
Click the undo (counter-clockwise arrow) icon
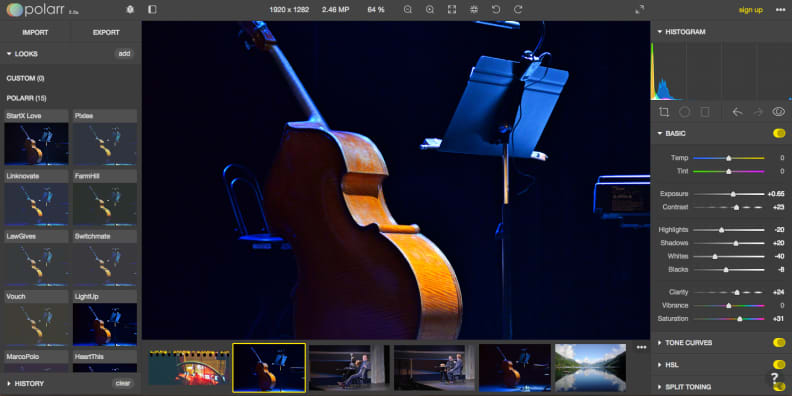coord(496,10)
